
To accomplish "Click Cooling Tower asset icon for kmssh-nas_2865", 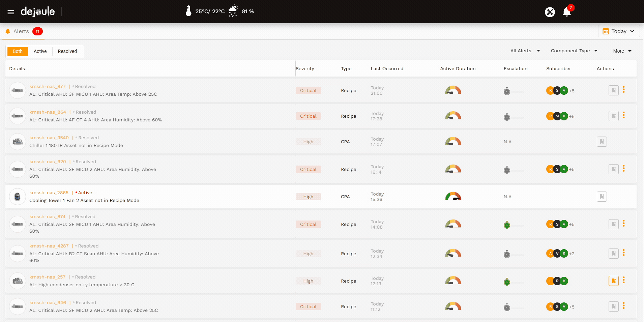I will (18, 197).
